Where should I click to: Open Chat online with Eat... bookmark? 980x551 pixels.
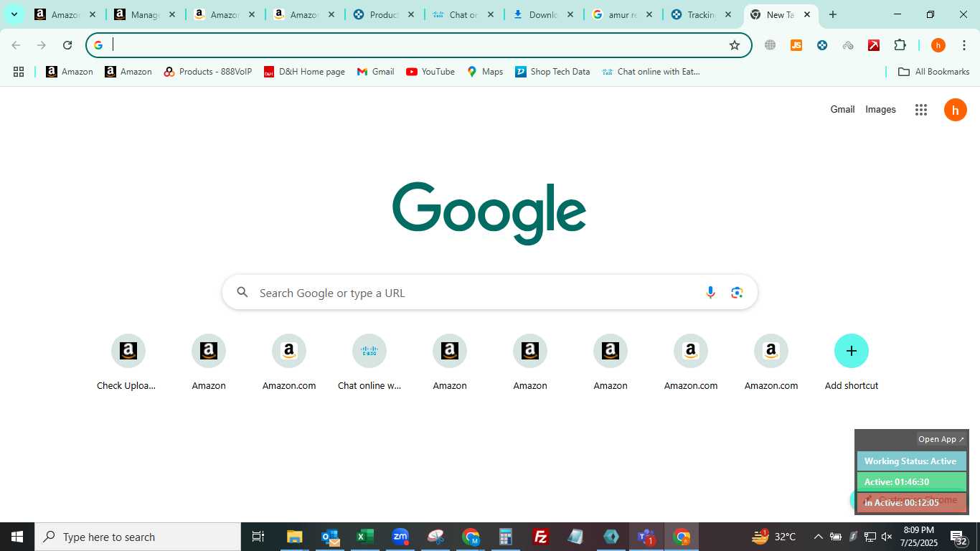coord(651,72)
